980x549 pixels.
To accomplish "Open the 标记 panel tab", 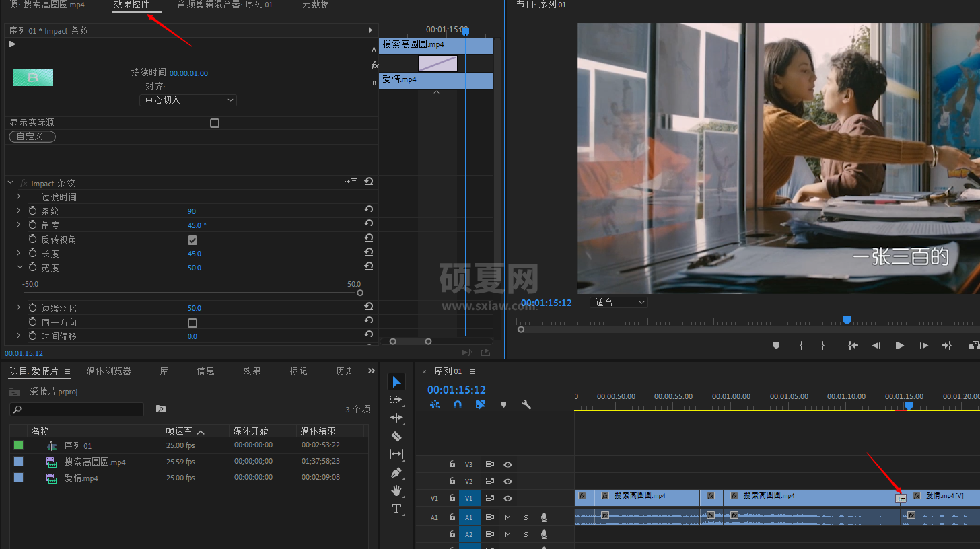I will (x=298, y=371).
